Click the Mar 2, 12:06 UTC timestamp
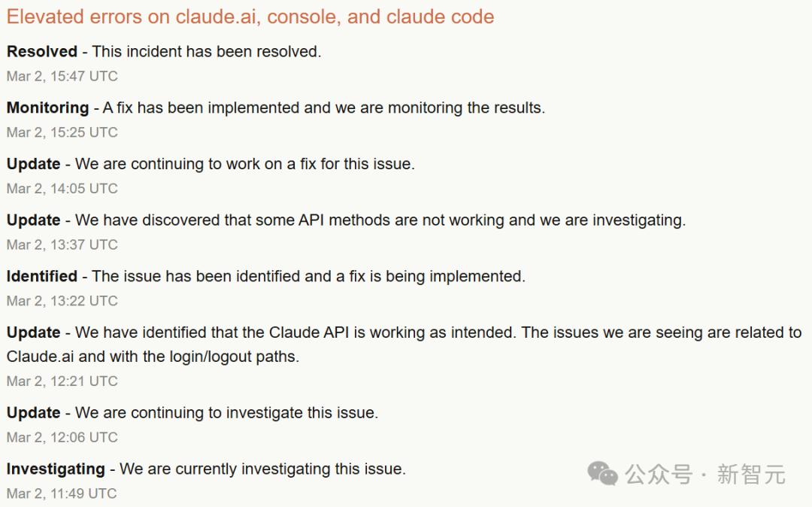Image resolution: width=812 pixels, height=507 pixels. click(62, 437)
